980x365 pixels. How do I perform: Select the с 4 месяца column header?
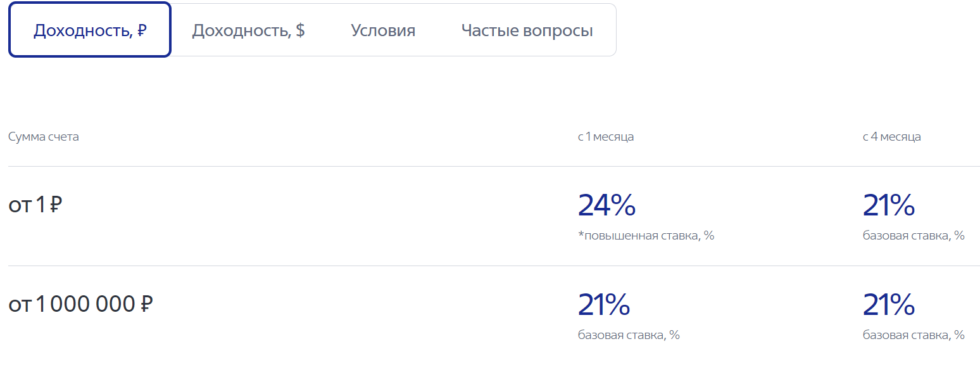point(891,137)
